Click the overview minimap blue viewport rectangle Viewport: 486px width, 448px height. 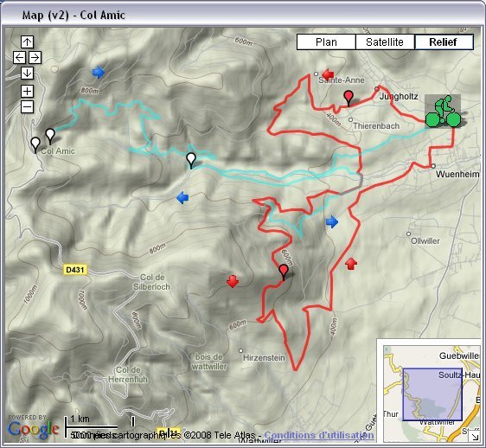[432, 394]
